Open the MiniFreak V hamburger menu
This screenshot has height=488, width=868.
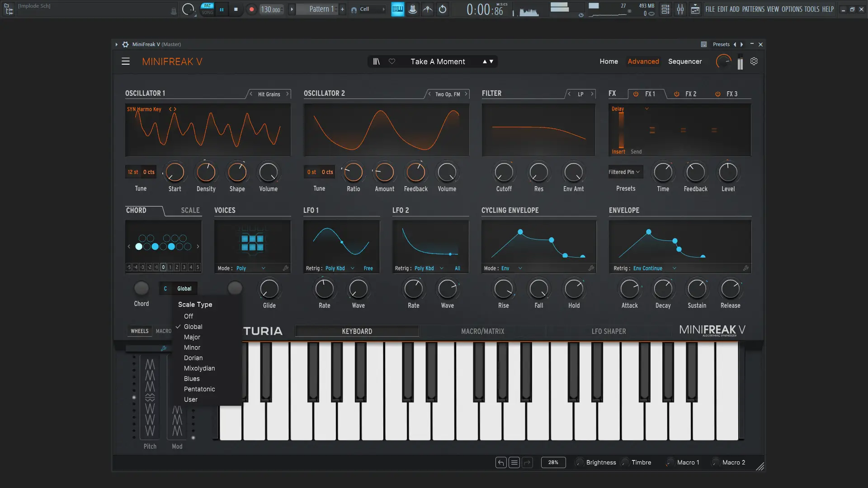pyautogui.click(x=126, y=61)
